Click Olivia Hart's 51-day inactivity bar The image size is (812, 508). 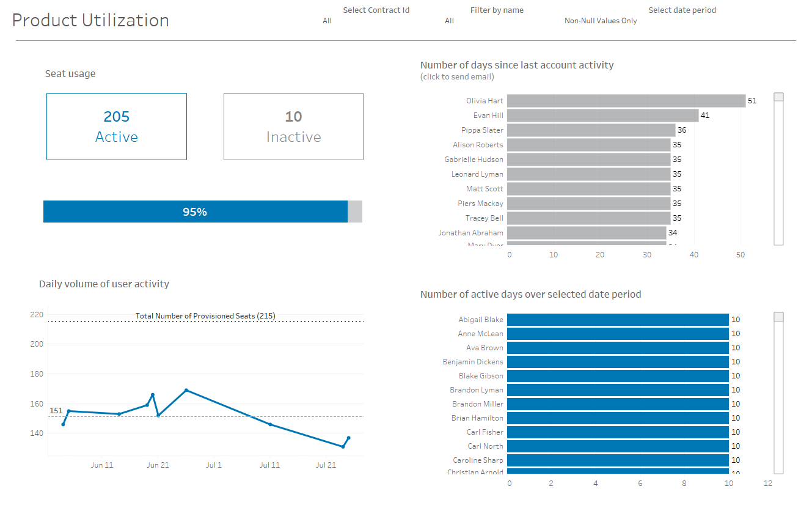coord(626,101)
